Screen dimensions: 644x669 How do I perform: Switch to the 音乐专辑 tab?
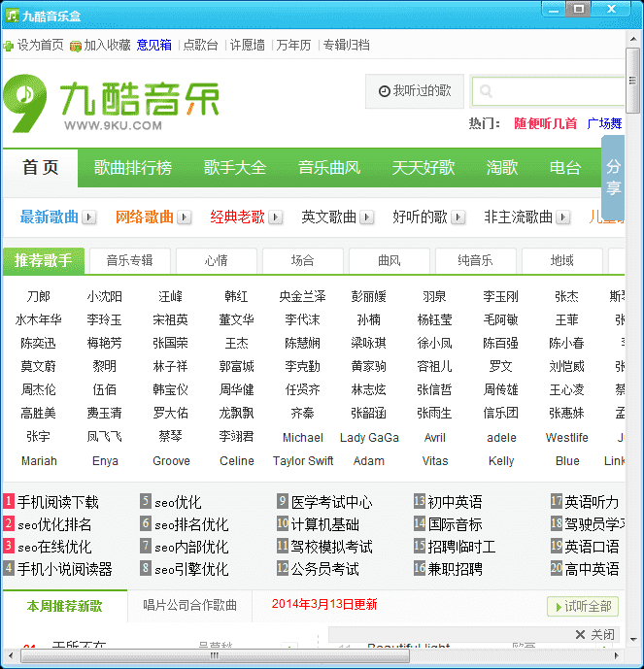(x=130, y=260)
